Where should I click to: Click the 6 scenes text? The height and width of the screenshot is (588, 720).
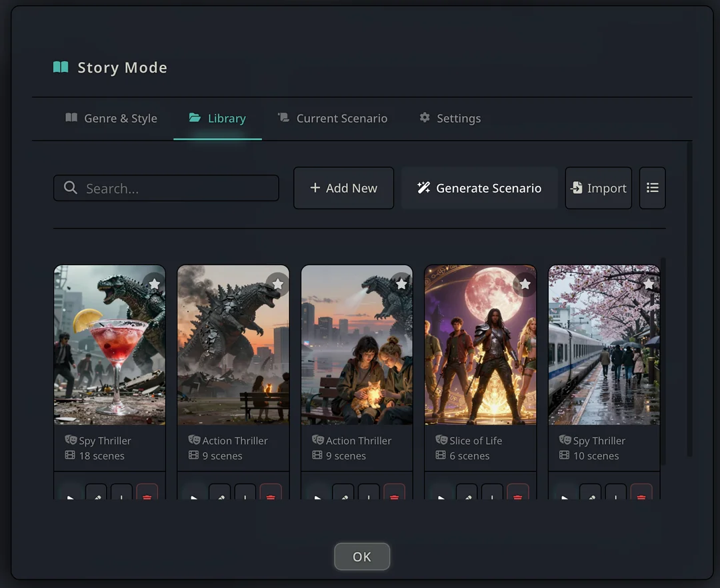[x=469, y=456]
